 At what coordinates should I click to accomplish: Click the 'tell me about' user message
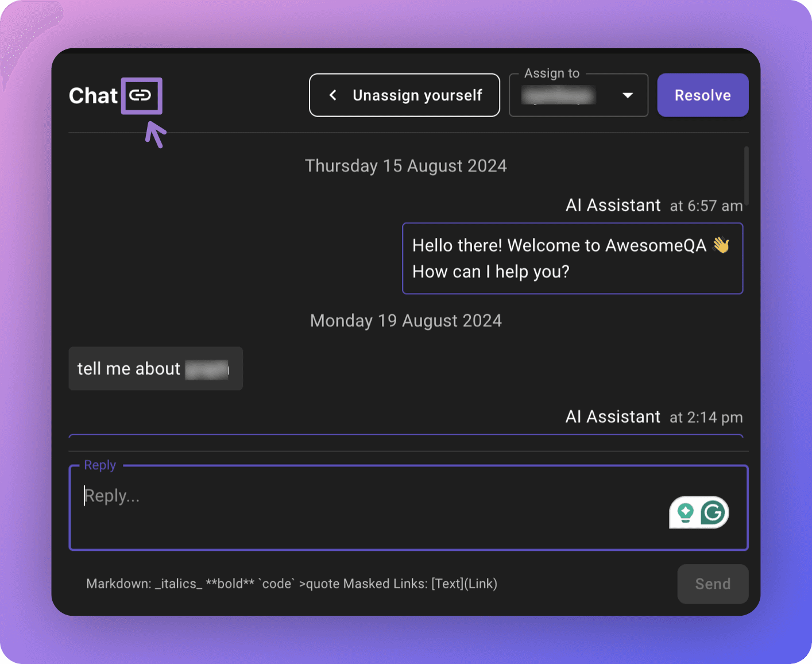(x=155, y=368)
